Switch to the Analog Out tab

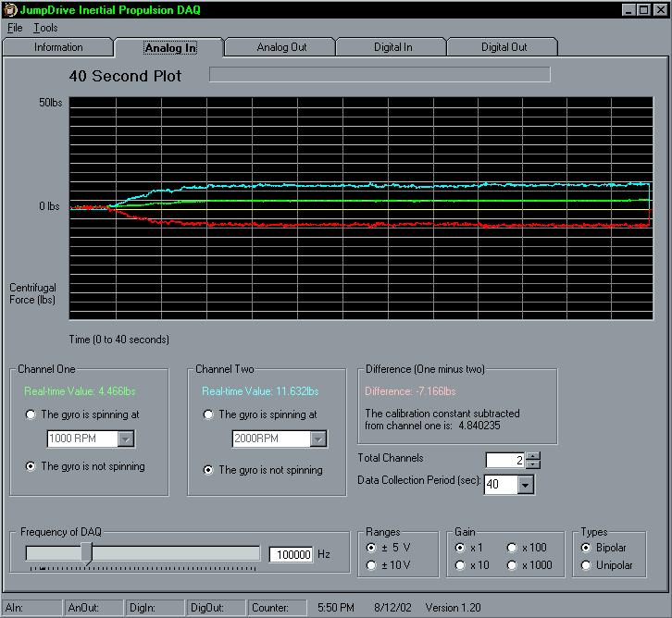click(281, 47)
